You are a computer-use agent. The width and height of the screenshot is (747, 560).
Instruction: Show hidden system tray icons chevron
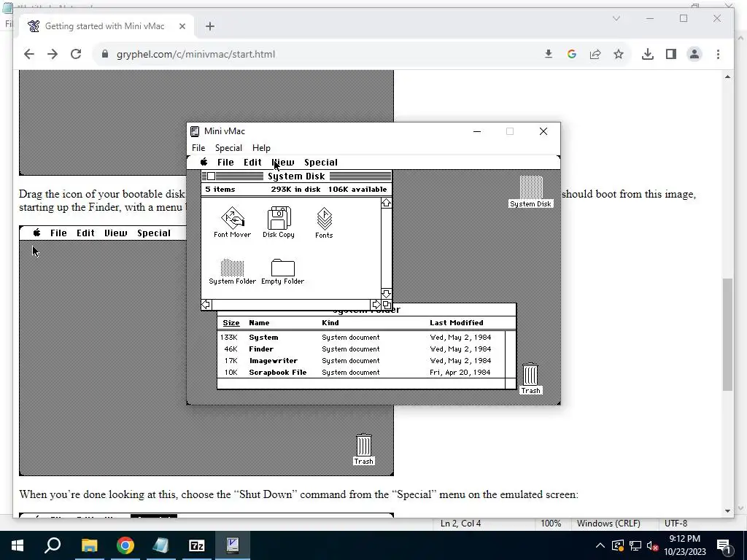tap(600, 545)
